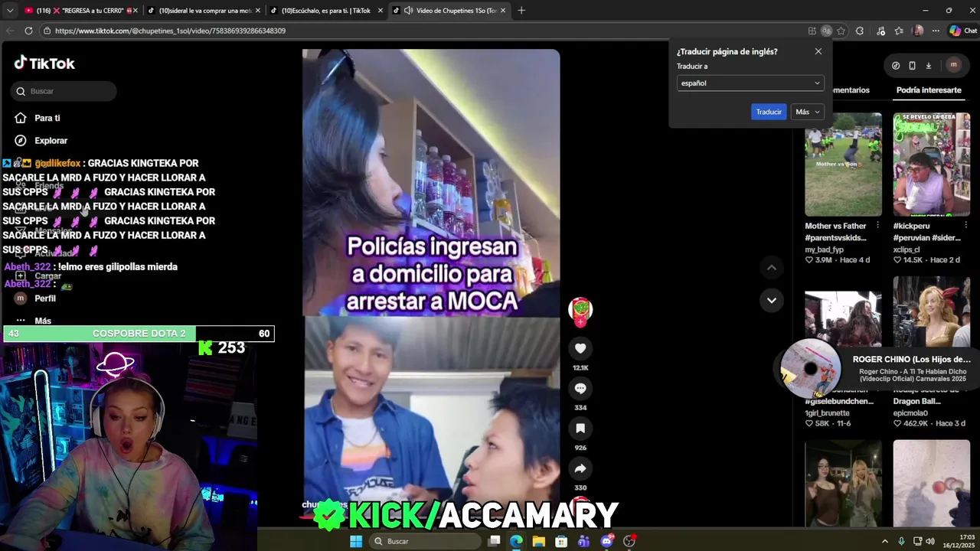Click the translate icon in address bar
The height and width of the screenshot is (551, 980).
click(x=826, y=31)
